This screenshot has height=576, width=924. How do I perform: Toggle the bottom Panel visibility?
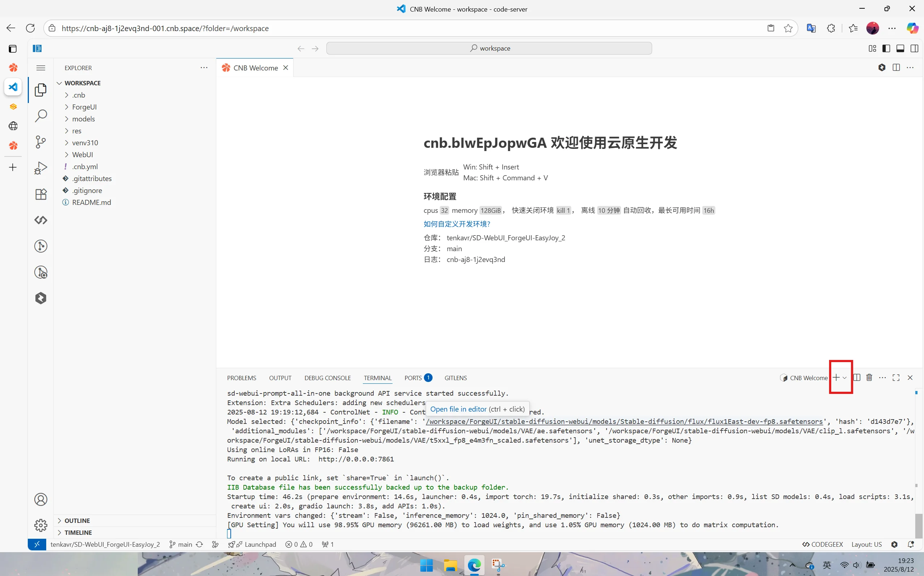pyautogui.click(x=900, y=48)
